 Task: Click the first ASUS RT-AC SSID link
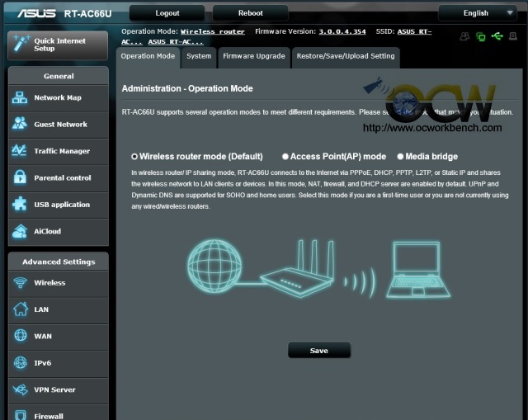414,31
